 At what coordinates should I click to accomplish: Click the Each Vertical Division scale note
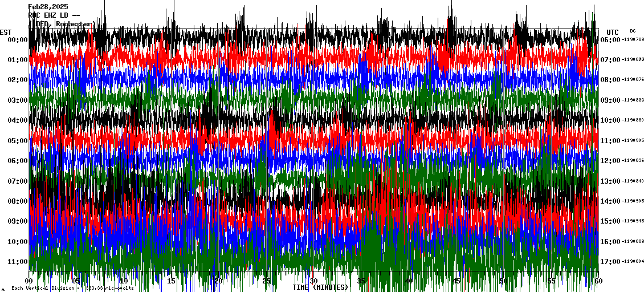click(x=72, y=289)
